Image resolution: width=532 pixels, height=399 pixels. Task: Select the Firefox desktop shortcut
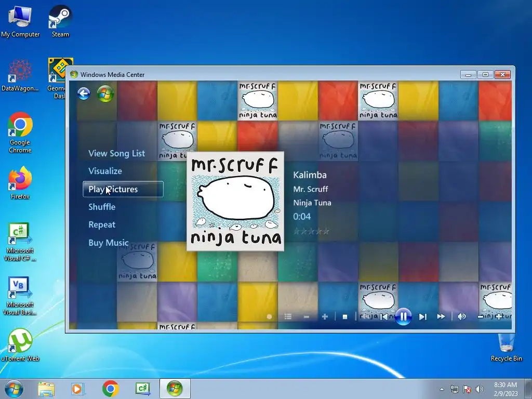(x=20, y=183)
